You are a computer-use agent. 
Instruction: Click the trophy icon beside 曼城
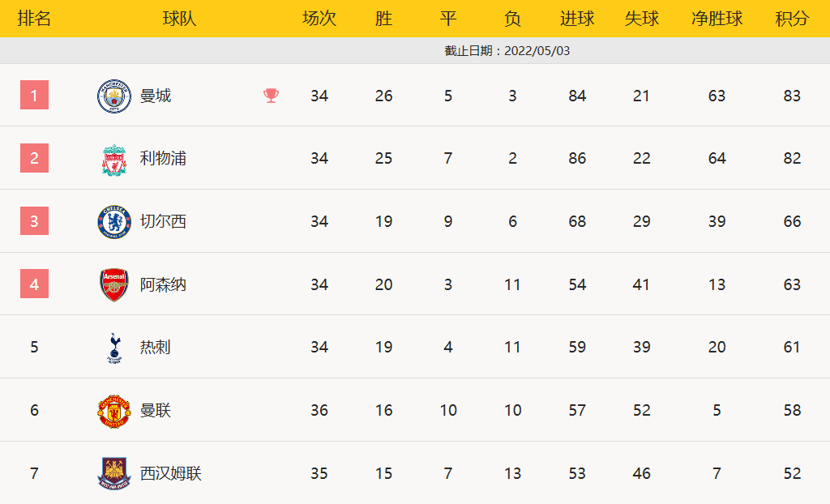pyautogui.click(x=271, y=96)
